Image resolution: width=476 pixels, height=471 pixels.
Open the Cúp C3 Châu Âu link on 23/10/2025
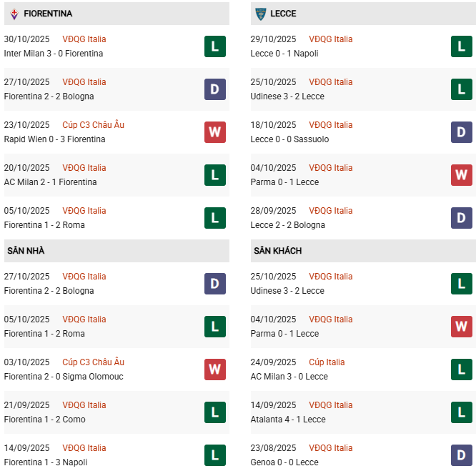tap(93, 125)
